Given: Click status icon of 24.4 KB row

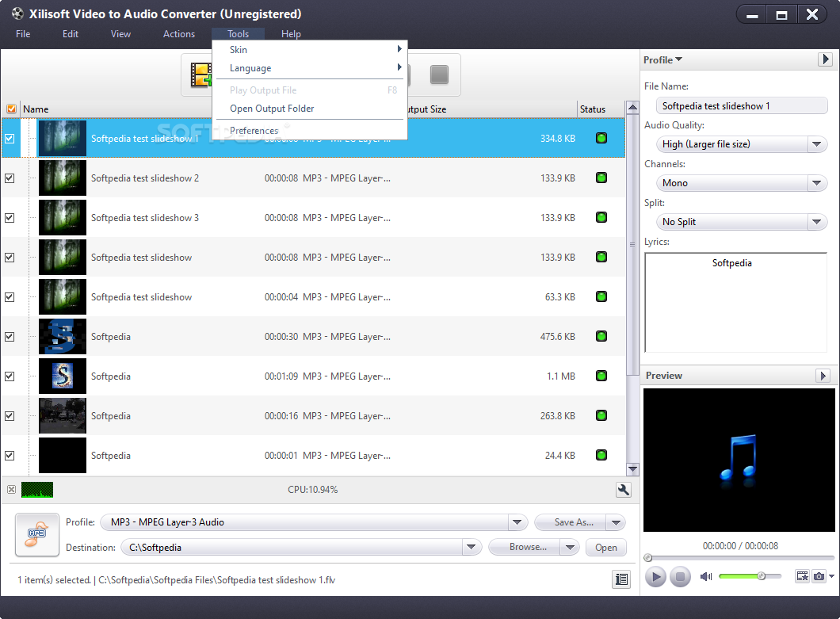Looking at the screenshot, I should tap(601, 456).
